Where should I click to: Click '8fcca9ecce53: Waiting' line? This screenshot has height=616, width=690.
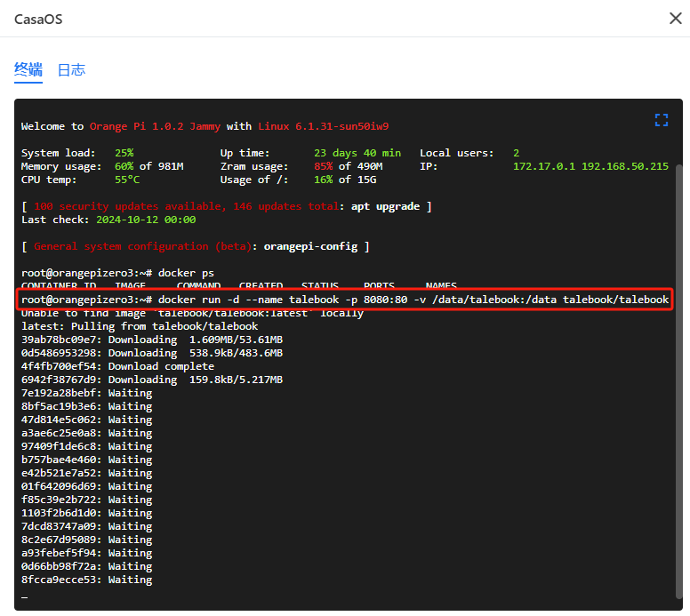[86, 580]
